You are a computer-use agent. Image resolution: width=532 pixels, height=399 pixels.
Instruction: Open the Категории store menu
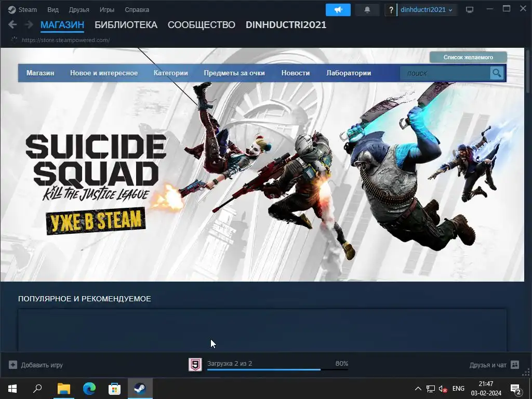170,73
